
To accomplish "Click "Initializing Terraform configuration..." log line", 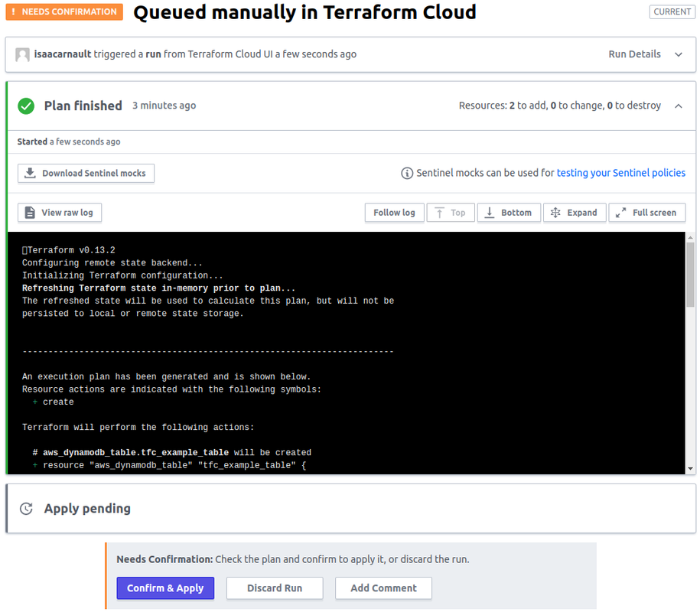I will pos(122,276).
